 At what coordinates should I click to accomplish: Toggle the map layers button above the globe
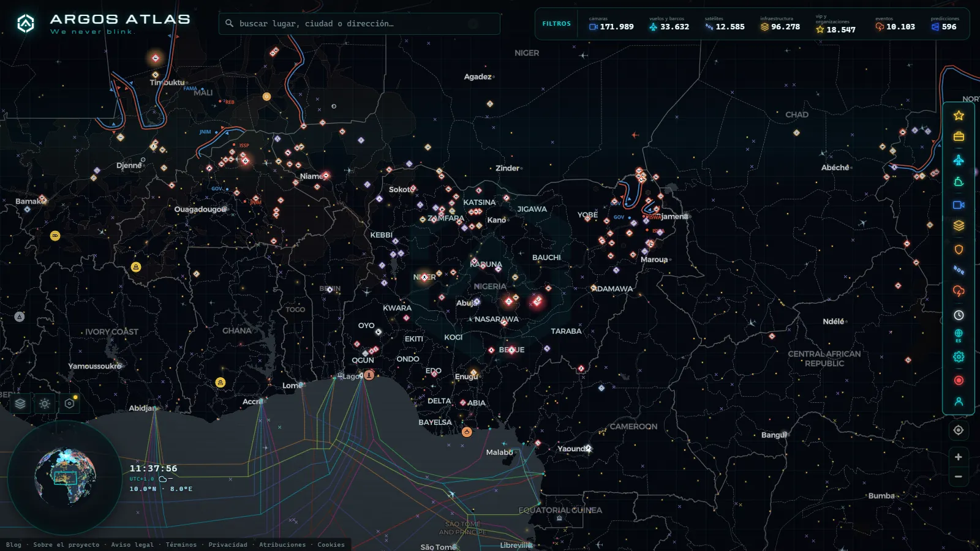(x=20, y=403)
